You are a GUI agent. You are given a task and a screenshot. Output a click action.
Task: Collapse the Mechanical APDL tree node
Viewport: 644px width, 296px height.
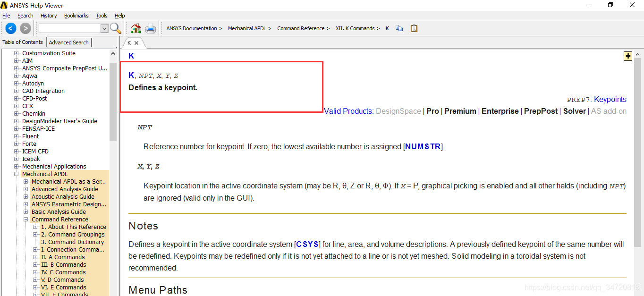click(x=17, y=174)
